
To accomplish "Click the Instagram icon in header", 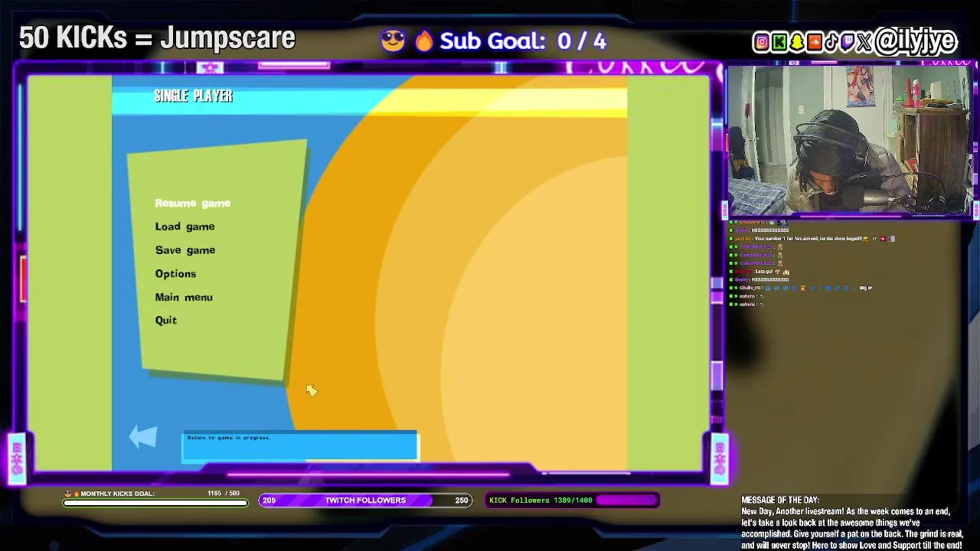I will [x=761, y=42].
